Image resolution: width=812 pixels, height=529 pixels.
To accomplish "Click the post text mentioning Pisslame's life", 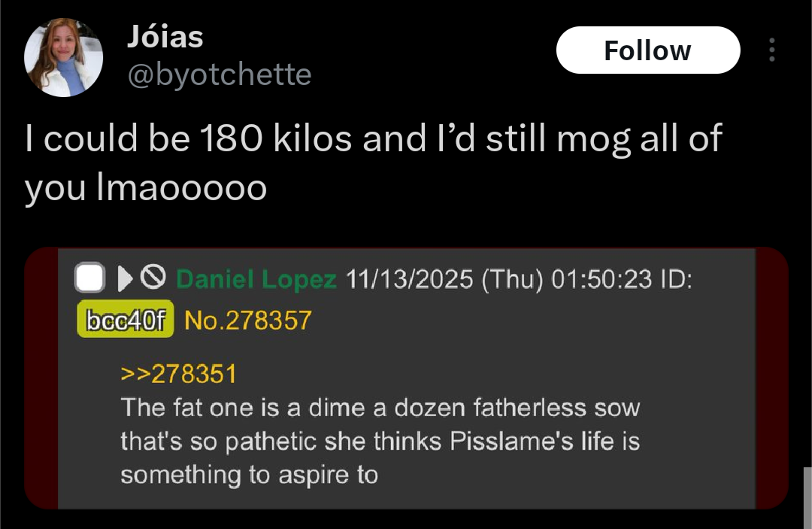I will pyautogui.click(x=380, y=442).
